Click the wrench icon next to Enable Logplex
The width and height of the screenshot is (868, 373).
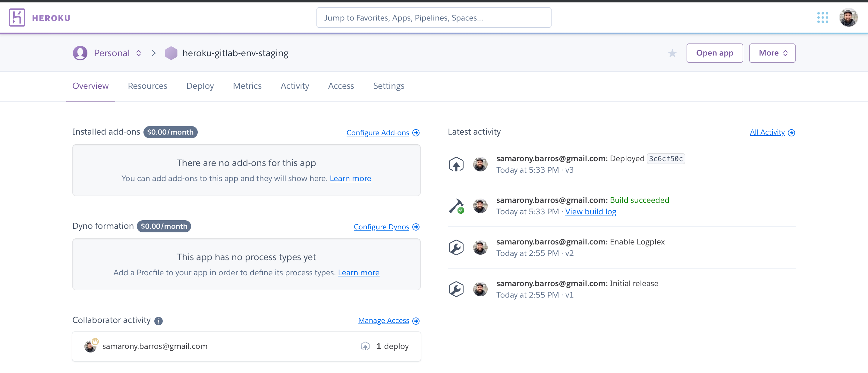click(456, 247)
